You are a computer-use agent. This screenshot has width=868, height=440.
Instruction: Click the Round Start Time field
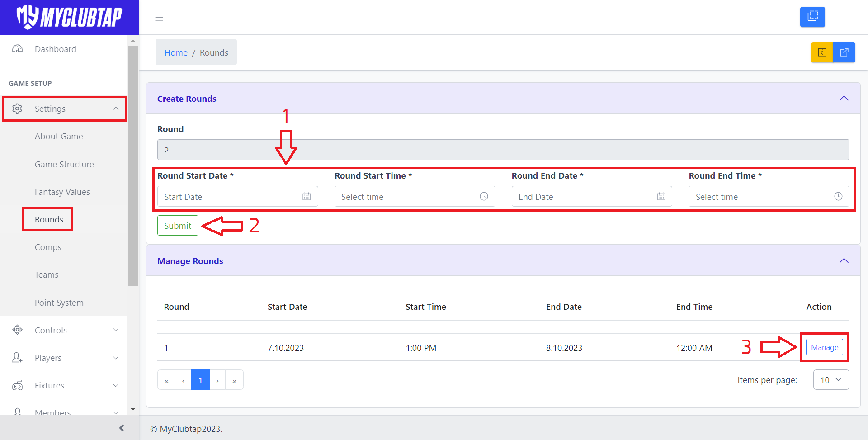tap(415, 197)
